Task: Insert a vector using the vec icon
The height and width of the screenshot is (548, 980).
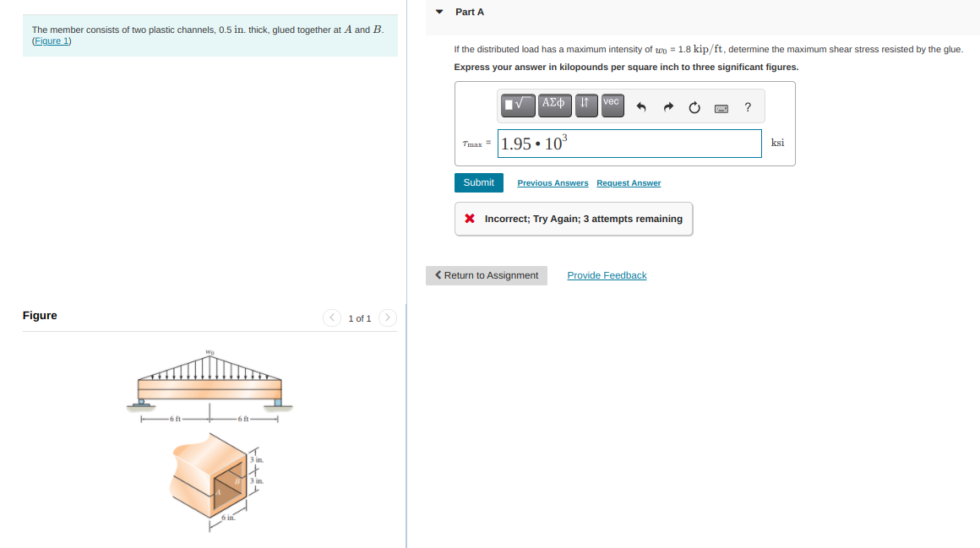Action: point(612,105)
